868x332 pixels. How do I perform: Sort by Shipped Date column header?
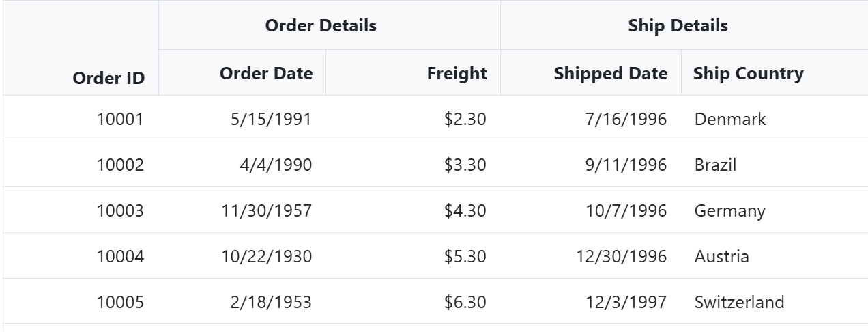[610, 73]
